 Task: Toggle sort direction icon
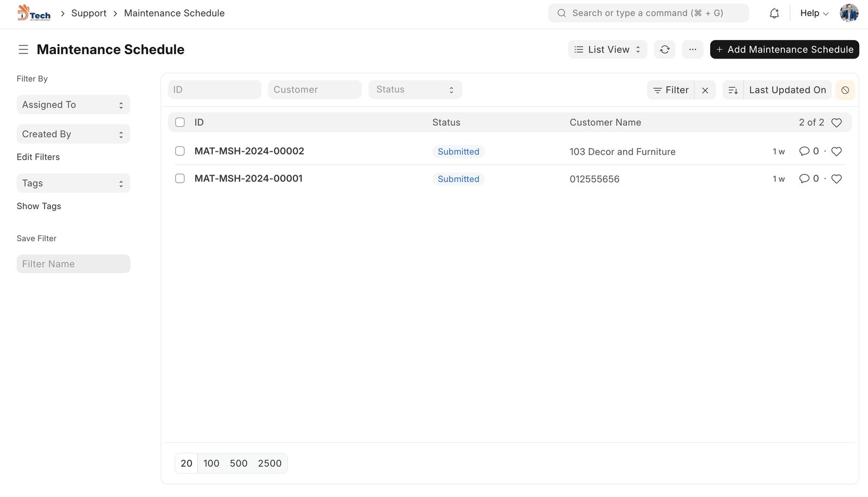coord(733,90)
